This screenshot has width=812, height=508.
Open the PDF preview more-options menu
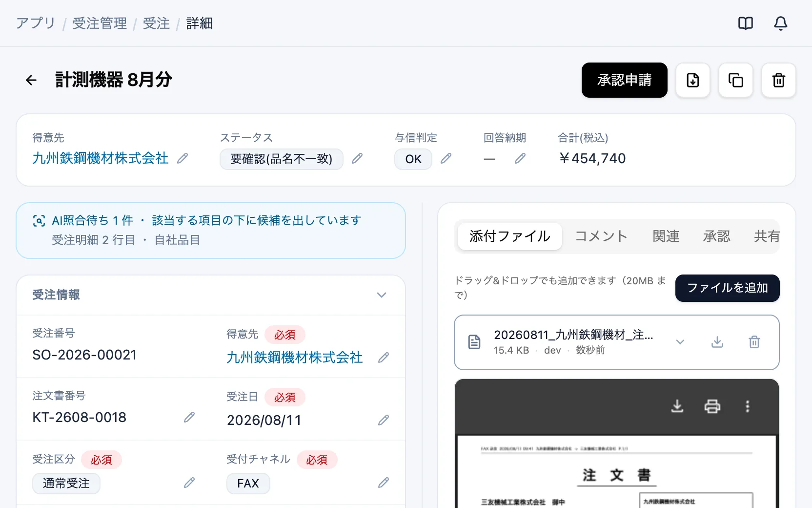coord(748,406)
